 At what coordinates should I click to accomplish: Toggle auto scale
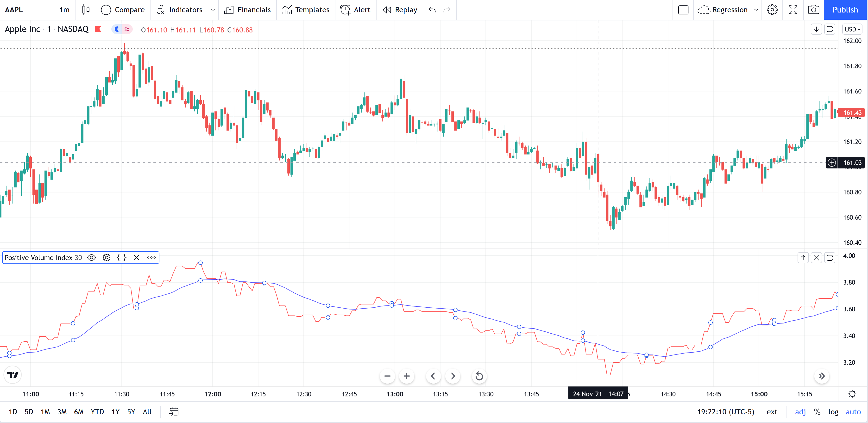[x=853, y=411]
